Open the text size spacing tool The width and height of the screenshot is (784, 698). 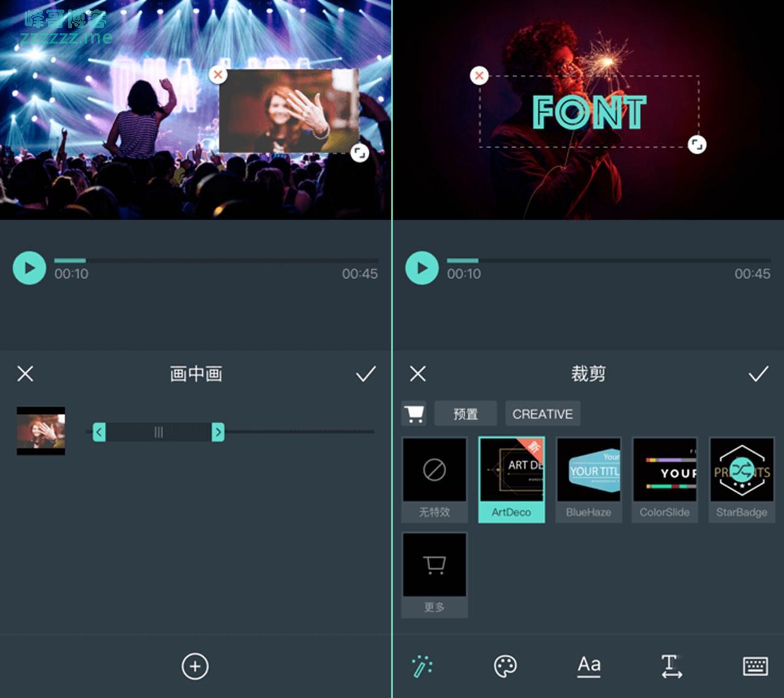point(671,666)
